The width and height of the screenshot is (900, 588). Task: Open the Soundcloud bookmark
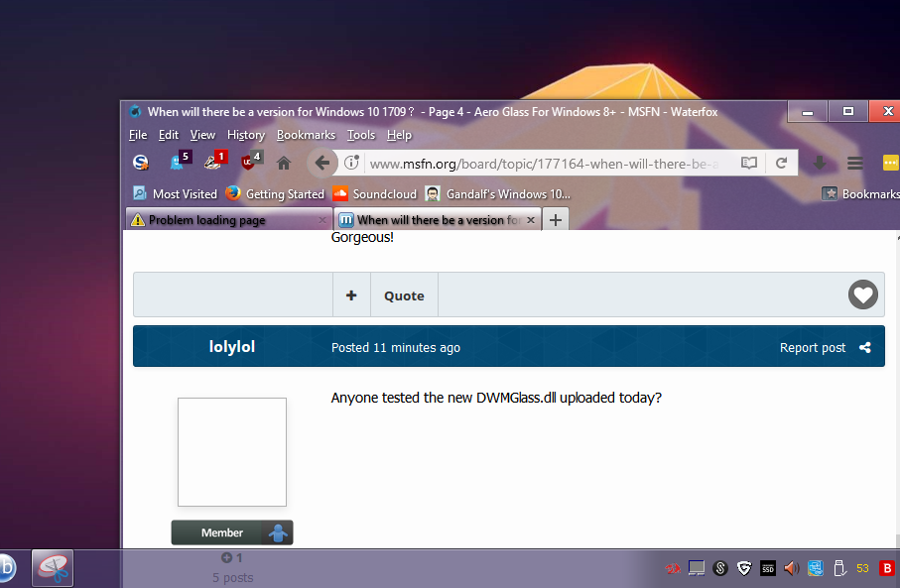[375, 194]
